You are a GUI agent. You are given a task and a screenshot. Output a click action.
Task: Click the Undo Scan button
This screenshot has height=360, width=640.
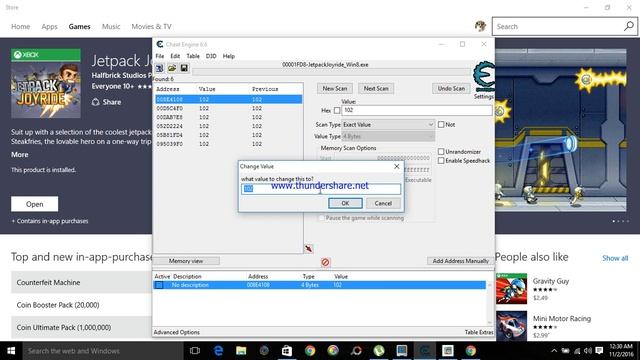[x=451, y=89]
